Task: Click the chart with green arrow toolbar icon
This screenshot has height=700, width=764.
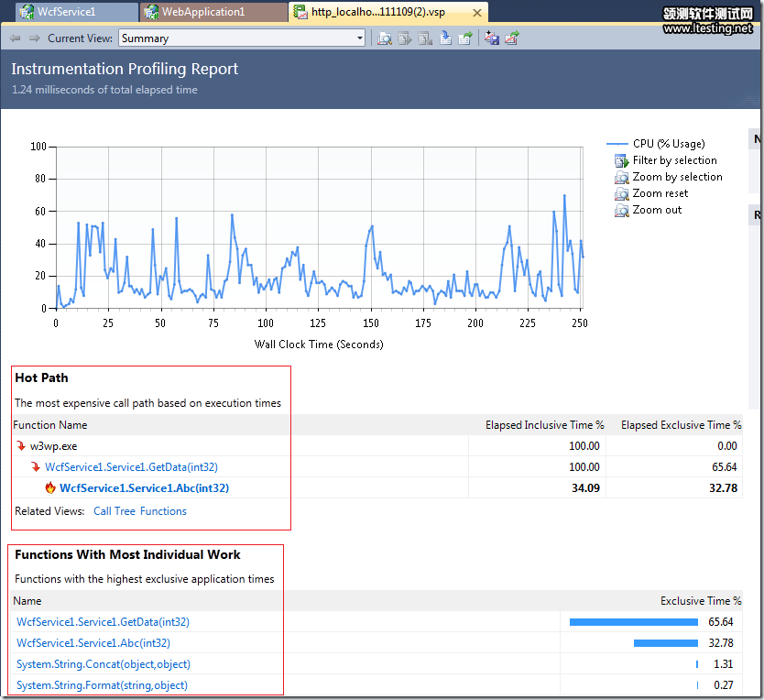Action: click(512, 38)
